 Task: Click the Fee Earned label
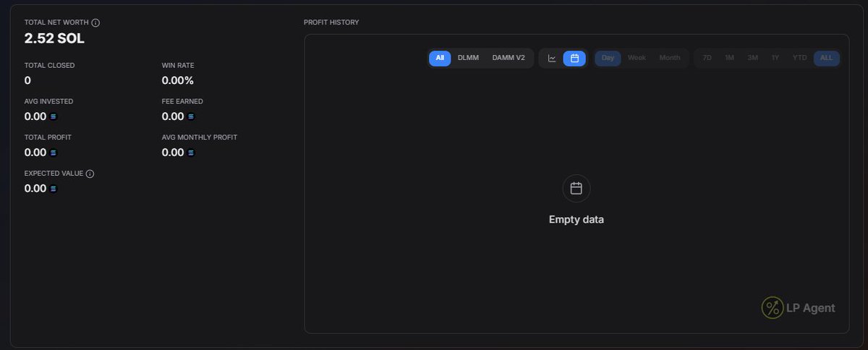(182, 101)
